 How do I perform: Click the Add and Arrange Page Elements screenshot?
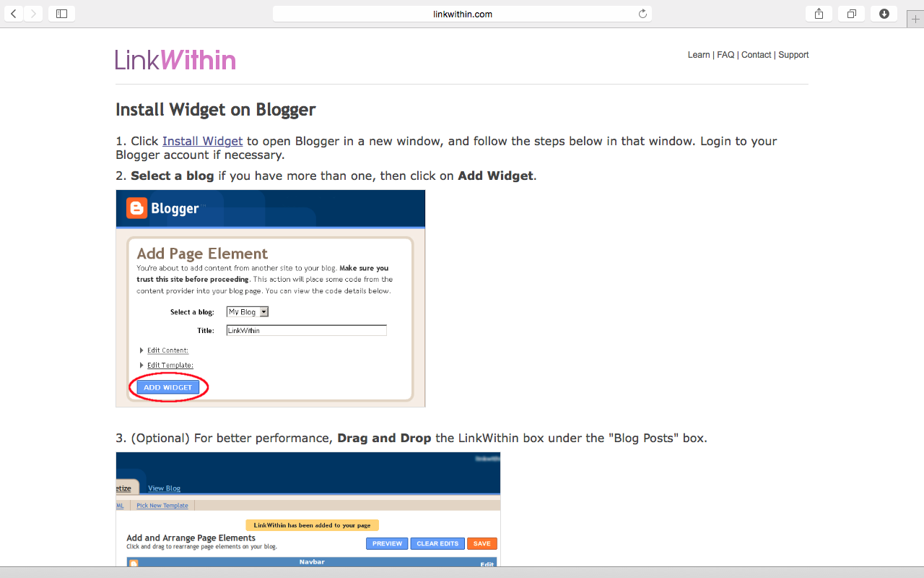click(x=308, y=509)
